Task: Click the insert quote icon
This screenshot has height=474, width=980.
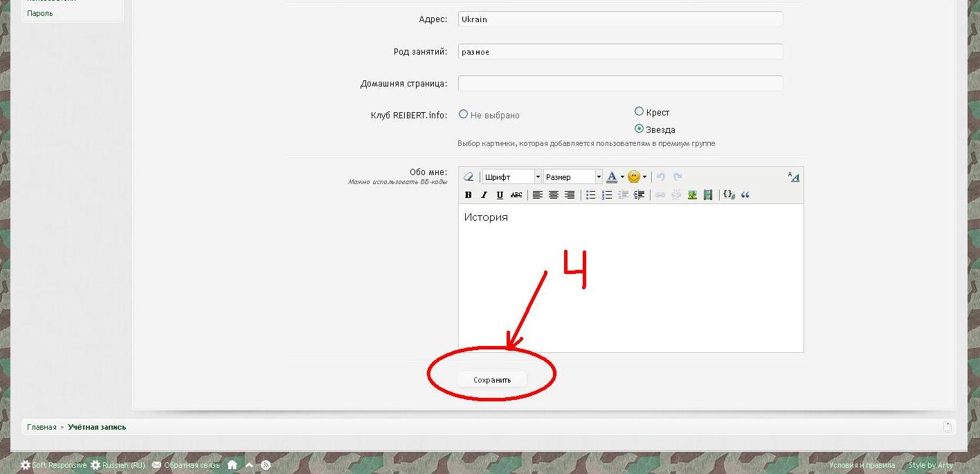Action: (745, 195)
